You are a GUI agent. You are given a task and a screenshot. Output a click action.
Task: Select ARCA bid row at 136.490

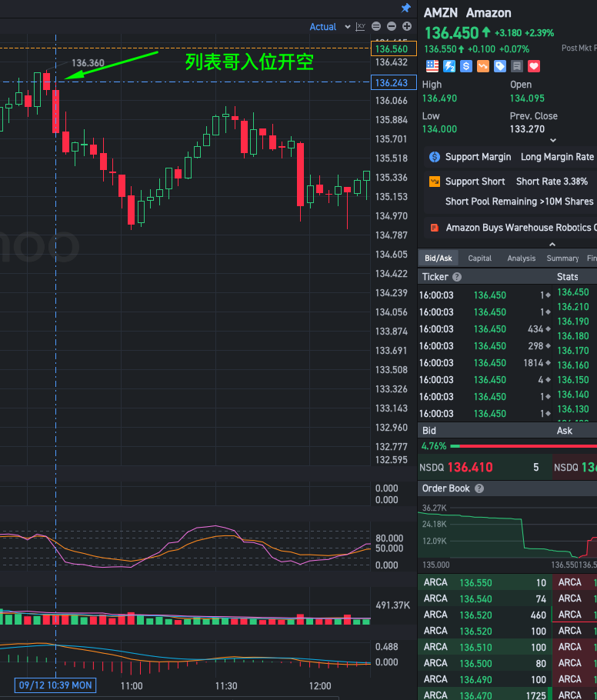point(485,679)
